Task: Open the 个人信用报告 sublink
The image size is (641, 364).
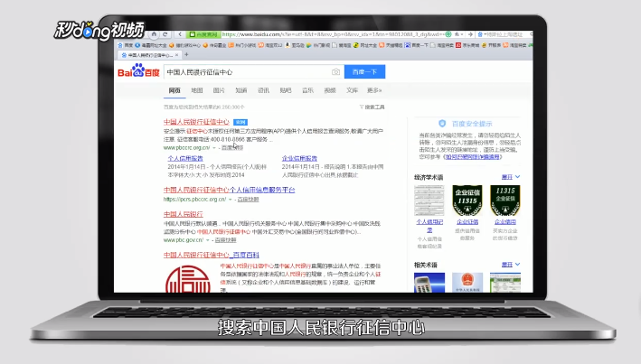Action: pyautogui.click(x=185, y=158)
